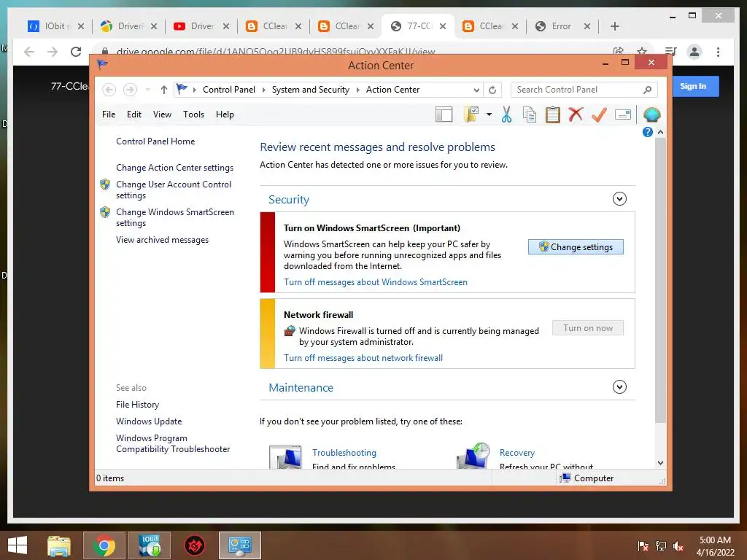The height and width of the screenshot is (560, 747).
Task: Click the Recovery clock-and-monitor icon
Action: click(x=473, y=456)
